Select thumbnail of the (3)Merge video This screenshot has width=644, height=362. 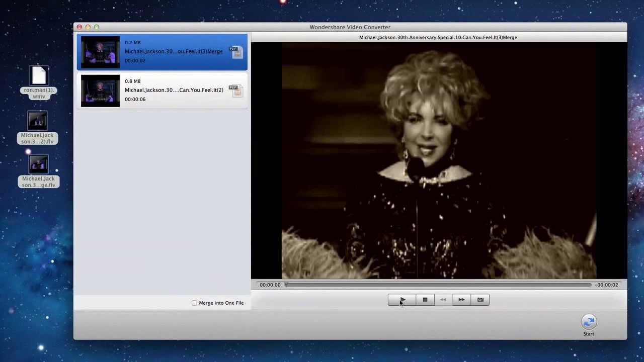pyautogui.click(x=100, y=52)
